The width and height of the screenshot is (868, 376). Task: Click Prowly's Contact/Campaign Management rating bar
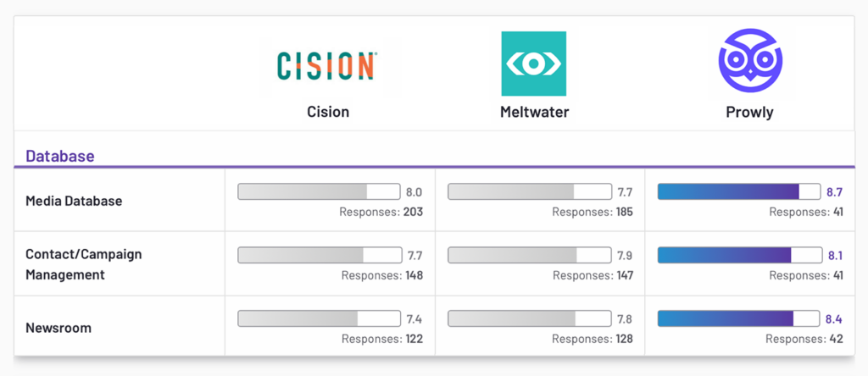[x=739, y=255]
